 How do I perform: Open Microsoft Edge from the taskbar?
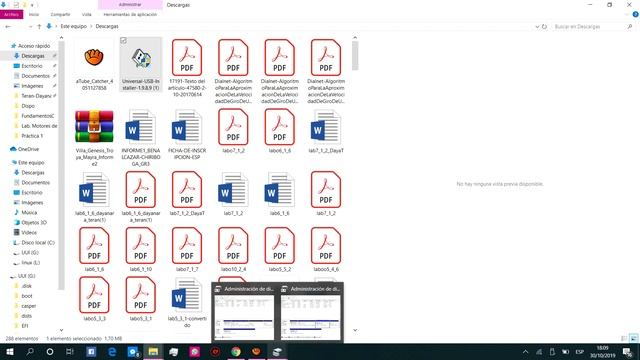(x=112, y=351)
